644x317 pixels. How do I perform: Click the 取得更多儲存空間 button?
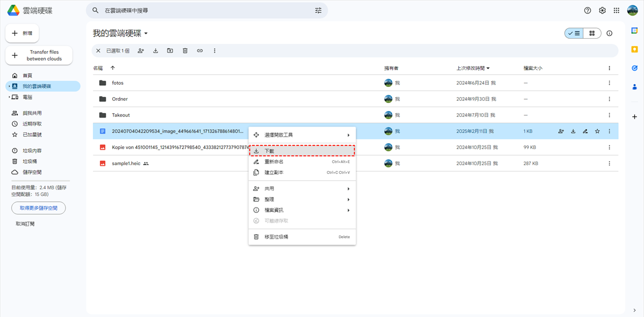(39, 208)
